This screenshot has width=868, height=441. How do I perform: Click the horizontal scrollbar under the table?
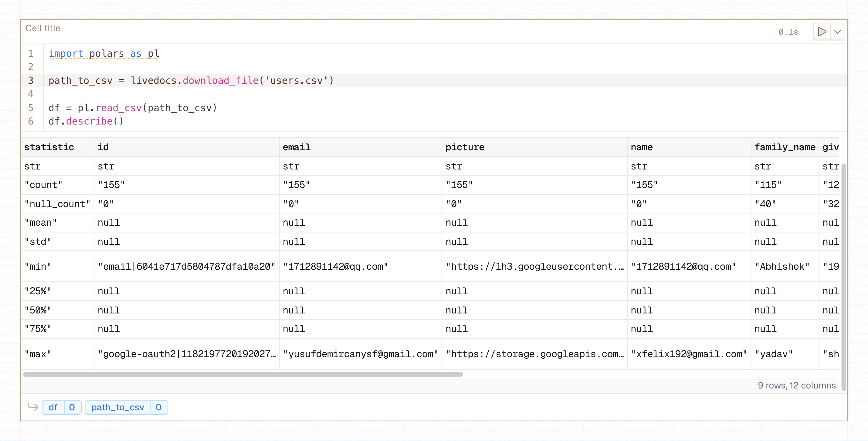point(243,374)
